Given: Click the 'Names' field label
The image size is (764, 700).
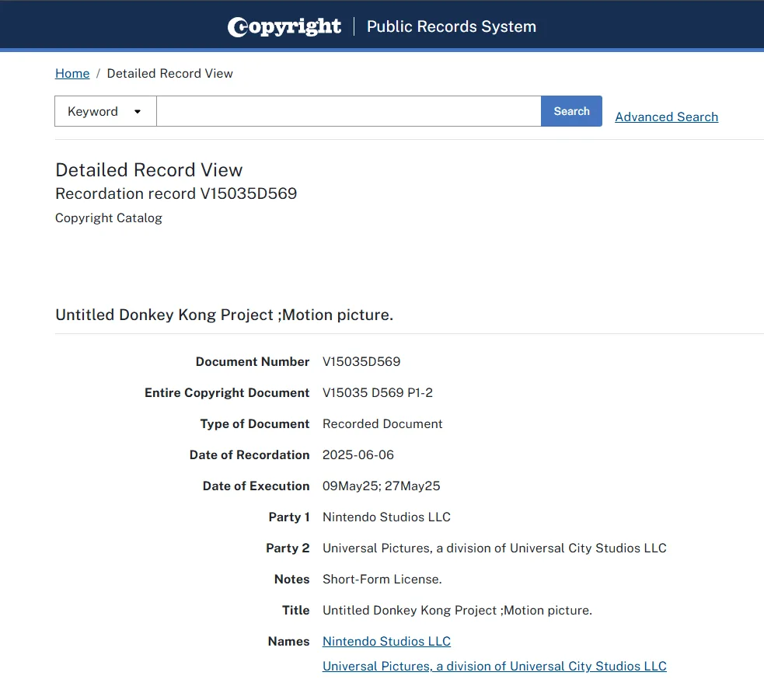Looking at the screenshot, I should pyautogui.click(x=288, y=642).
